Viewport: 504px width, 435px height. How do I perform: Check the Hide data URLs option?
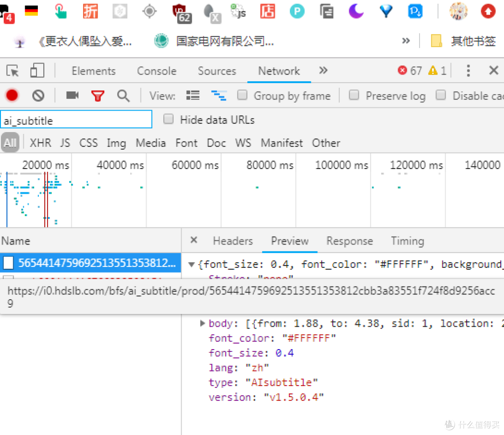click(x=168, y=119)
